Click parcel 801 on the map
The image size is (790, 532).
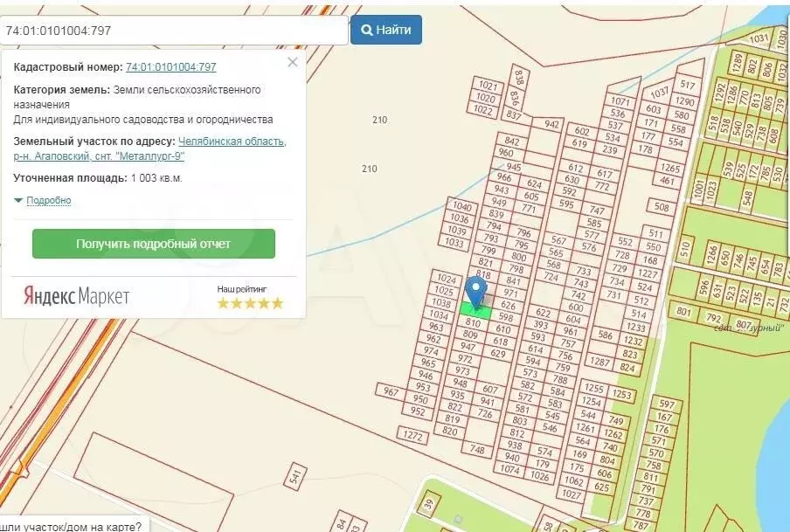(x=683, y=312)
